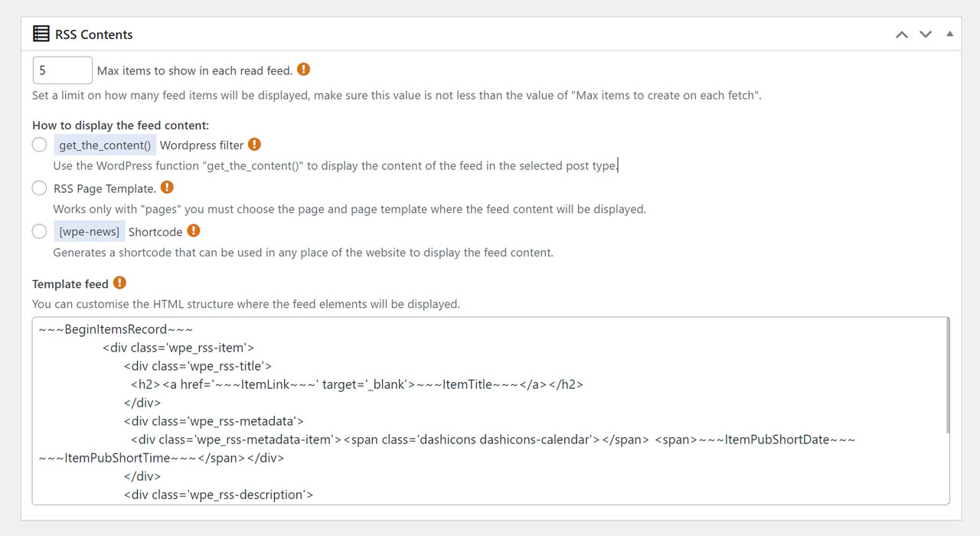Image resolution: width=980 pixels, height=536 pixels.
Task: Click the Template feed heading label
Action: (70, 284)
